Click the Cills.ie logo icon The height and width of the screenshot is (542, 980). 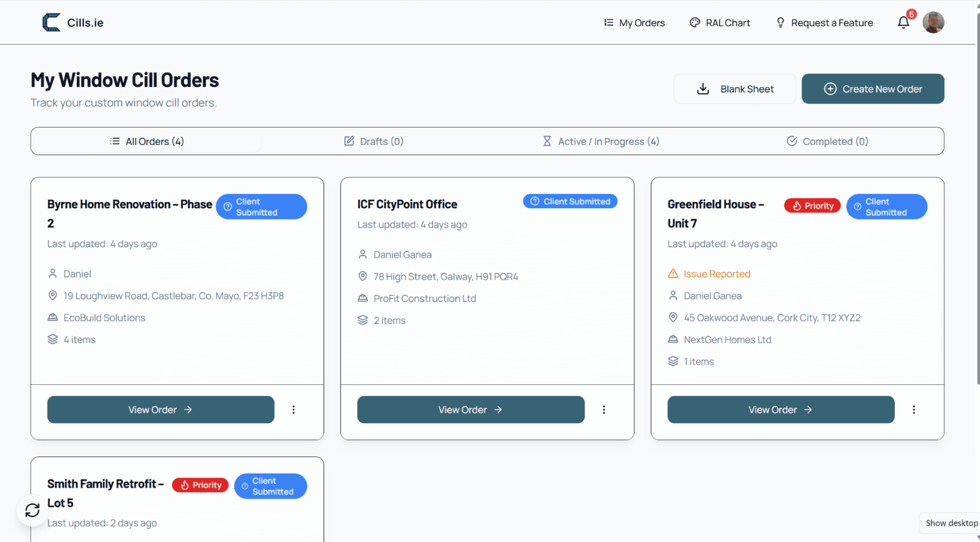click(x=51, y=23)
